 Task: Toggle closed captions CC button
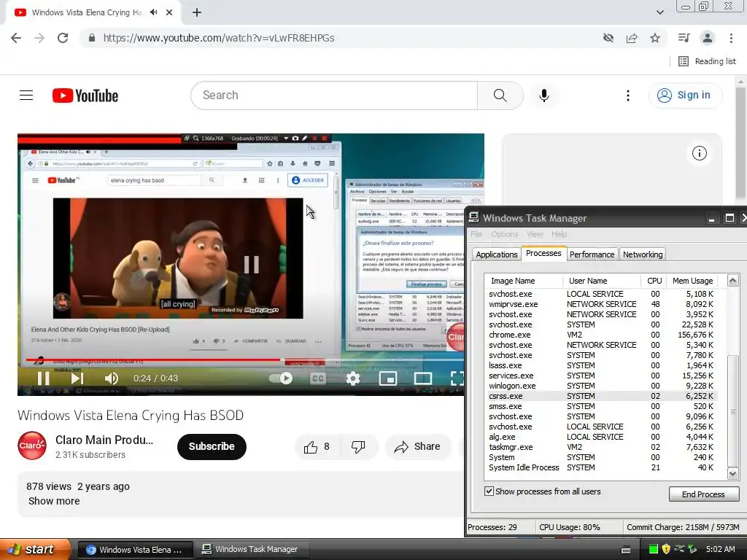[318, 378]
